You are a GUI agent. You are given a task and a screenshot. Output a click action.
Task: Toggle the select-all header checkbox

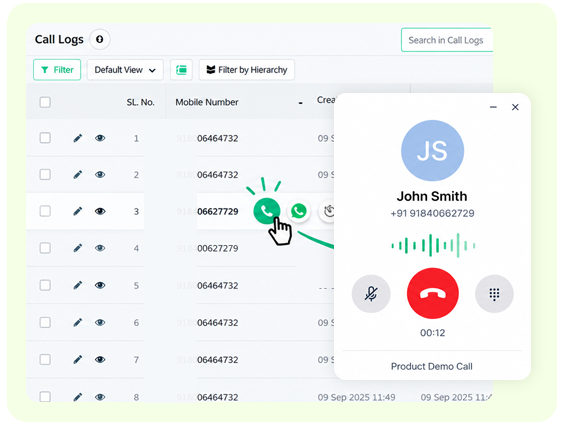[45, 102]
